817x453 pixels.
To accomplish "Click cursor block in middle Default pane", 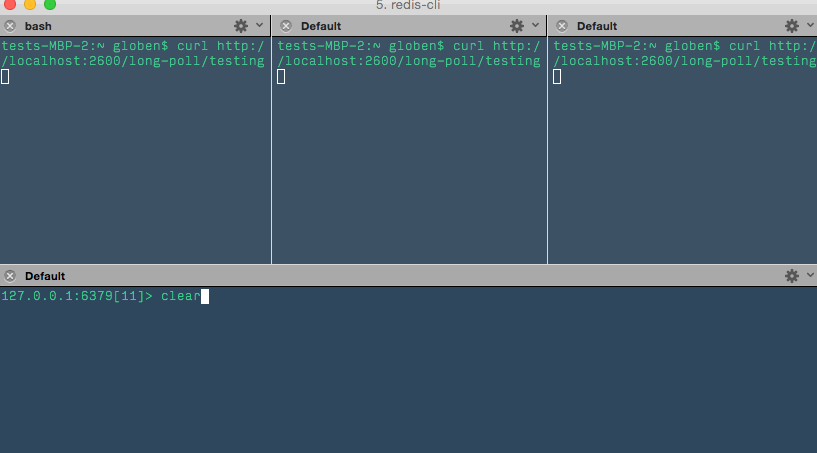I will tap(281, 77).
